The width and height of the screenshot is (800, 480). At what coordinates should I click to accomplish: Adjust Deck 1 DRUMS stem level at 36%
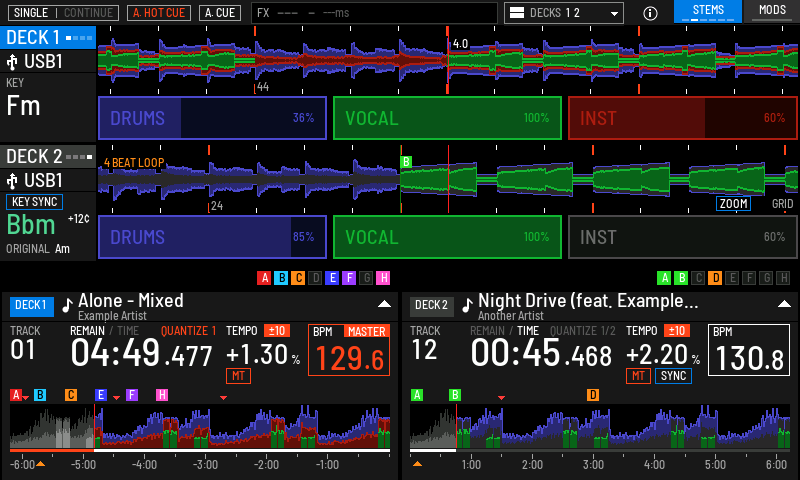tap(212, 118)
